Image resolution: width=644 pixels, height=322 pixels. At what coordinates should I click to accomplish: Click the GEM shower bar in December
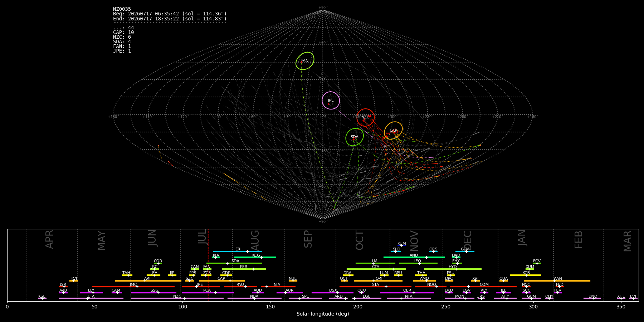click(x=465, y=252)
